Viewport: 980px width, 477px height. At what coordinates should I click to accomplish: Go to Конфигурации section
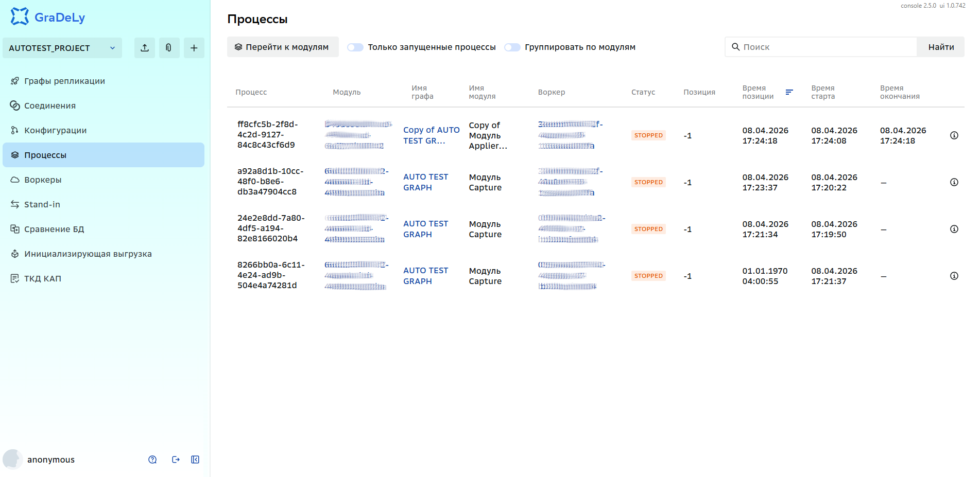[104, 130]
